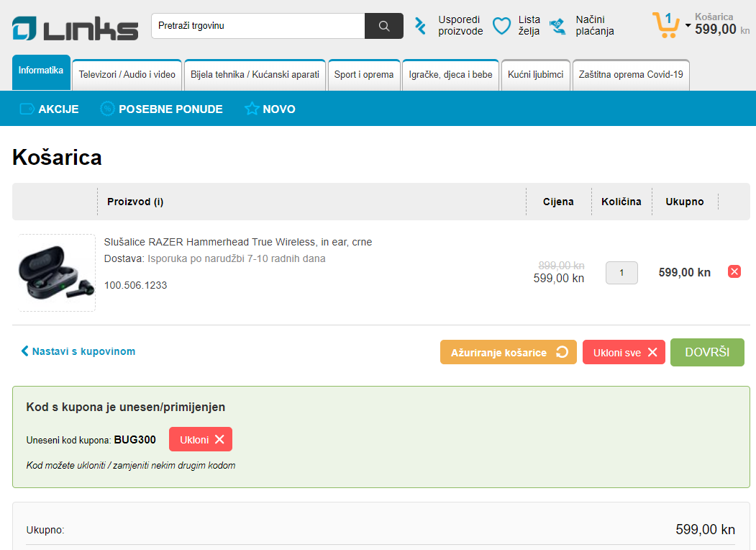
Task: Click the payment methods hand icon
Action: click(x=558, y=26)
